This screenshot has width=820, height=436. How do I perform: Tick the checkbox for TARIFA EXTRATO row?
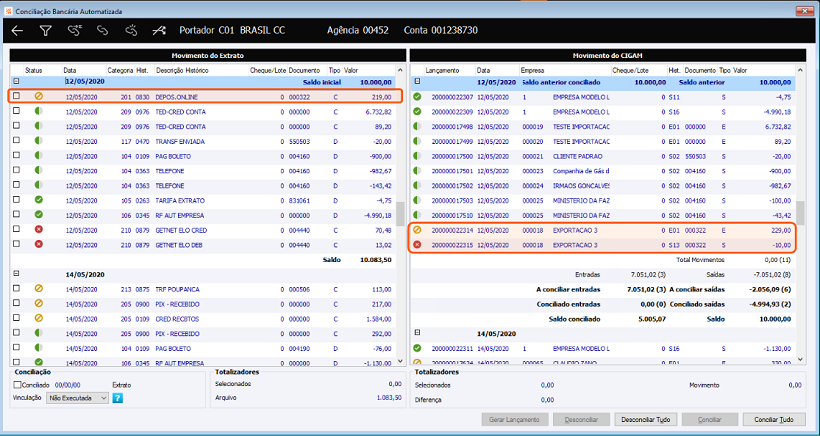click(x=16, y=199)
